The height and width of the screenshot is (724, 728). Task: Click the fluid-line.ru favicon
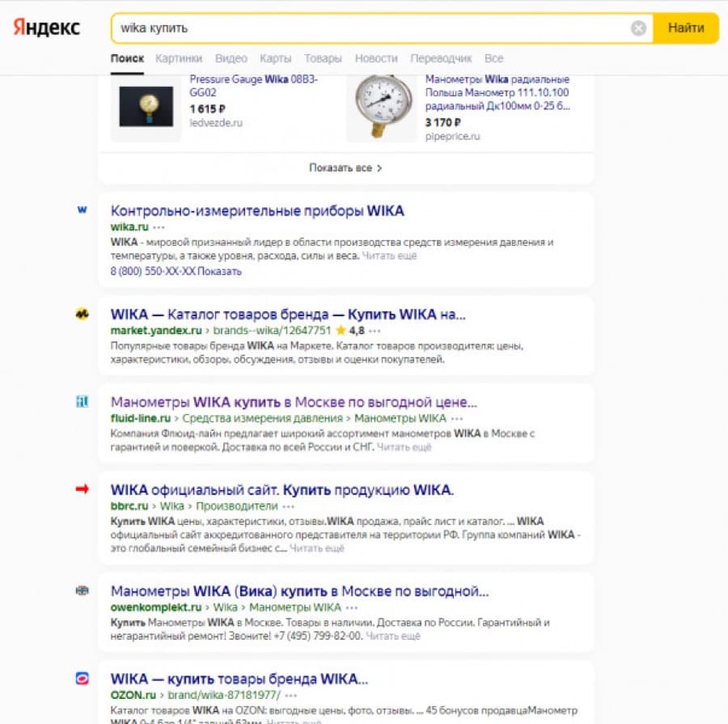click(x=83, y=401)
